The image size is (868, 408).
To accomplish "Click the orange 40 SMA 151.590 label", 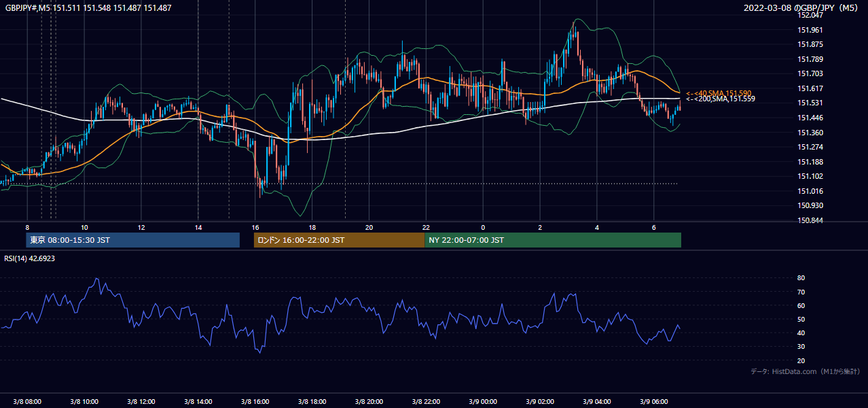I will (x=719, y=93).
